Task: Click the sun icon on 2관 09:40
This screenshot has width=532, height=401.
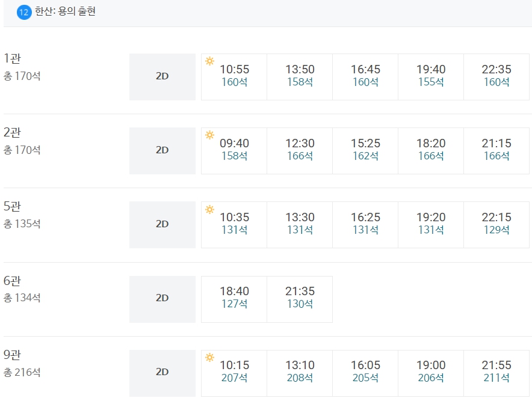Action: [209, 135]
